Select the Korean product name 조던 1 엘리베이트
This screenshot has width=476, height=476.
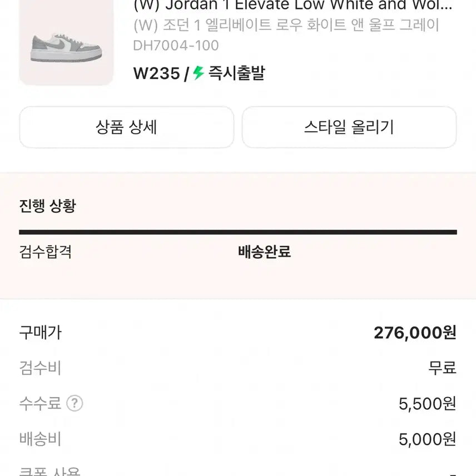point(286,26)
